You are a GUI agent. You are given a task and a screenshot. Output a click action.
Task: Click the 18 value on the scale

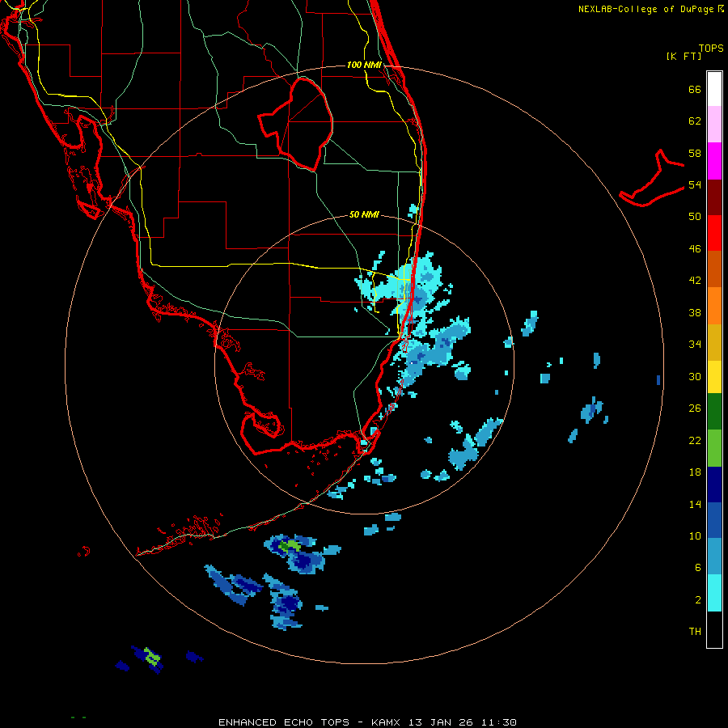click(695, 472)
